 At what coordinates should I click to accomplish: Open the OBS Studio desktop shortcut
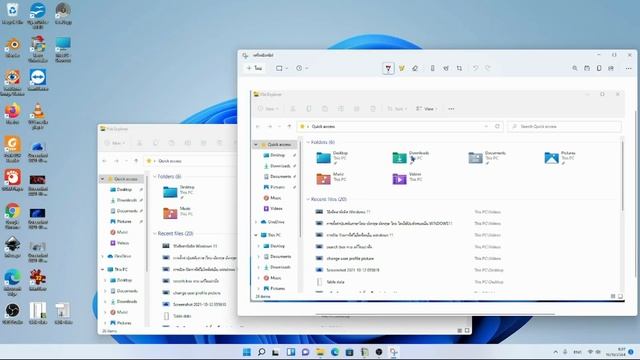point(12,314)
